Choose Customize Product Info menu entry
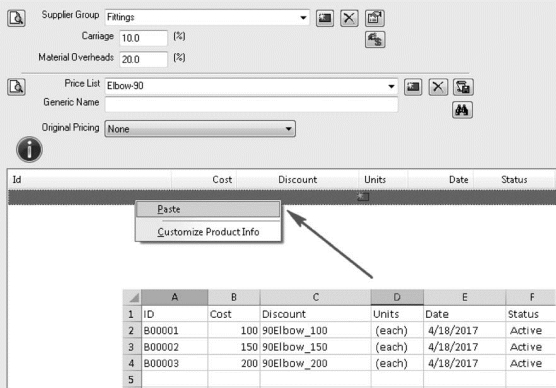Image resolution: width=556 pixels, height=388 pixels. coord(208,232)
